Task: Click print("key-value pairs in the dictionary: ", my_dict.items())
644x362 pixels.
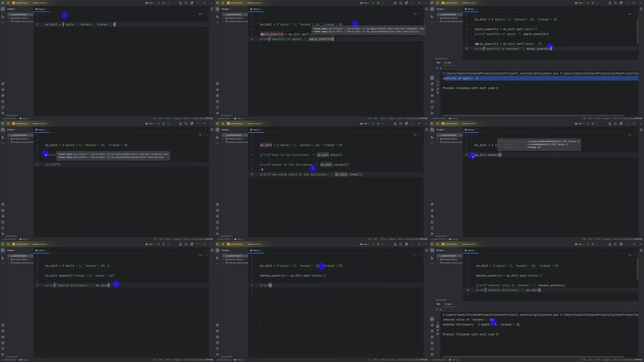Action: [311, 174]
